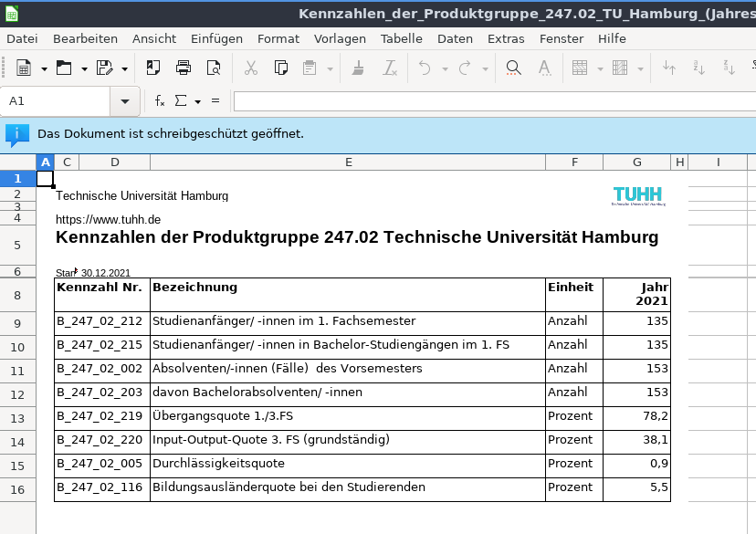Click the New spreadsheet icon

(x=22, y=68)
